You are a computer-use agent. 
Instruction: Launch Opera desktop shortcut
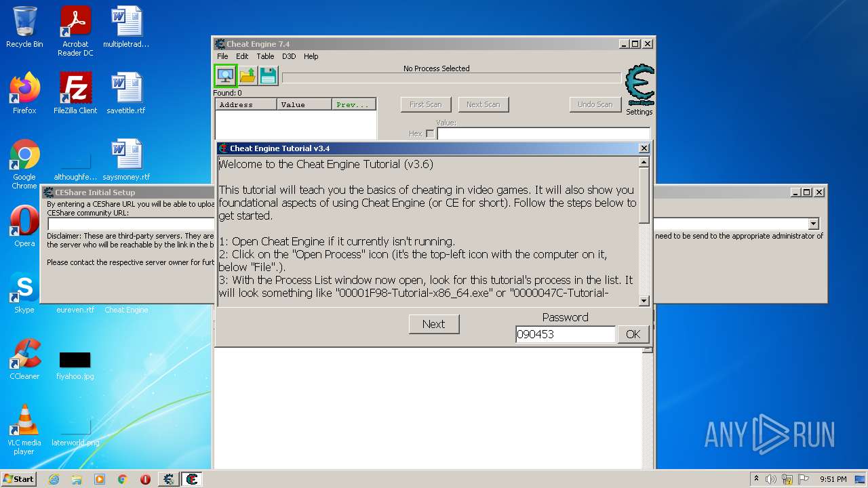(x=24, y=226)
